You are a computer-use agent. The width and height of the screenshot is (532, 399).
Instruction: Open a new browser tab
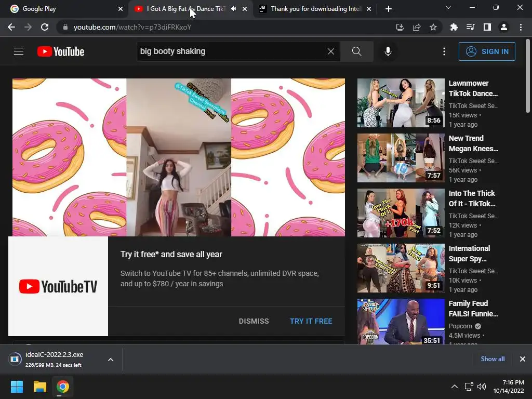pyautogui.click(x=389, y=9)
